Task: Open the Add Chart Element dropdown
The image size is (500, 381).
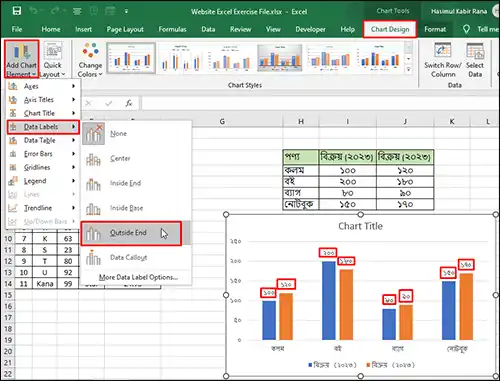Action: pyautogui.click(x=22, y=59)
